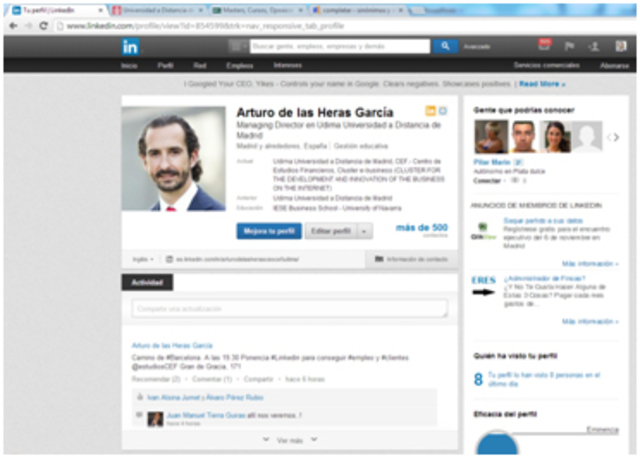
Task: Click the orange LinkedIn badge beside name
Action: [x=430, y=111]
